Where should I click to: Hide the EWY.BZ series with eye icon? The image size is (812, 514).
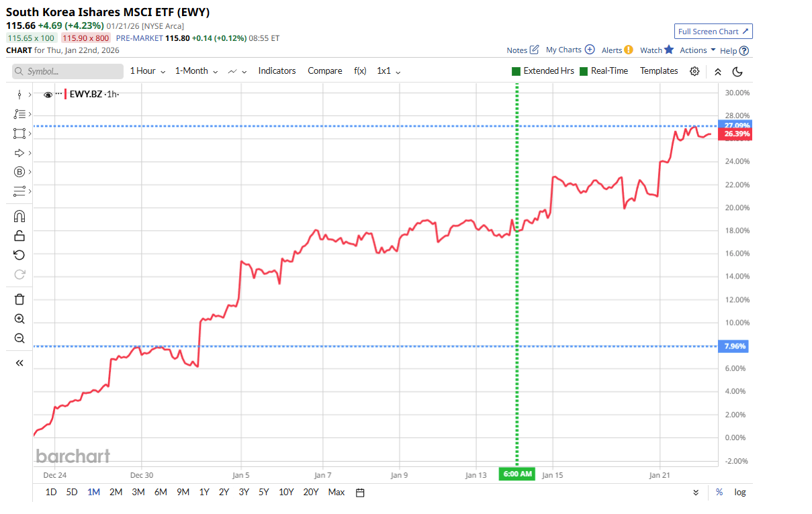point(48,95)
